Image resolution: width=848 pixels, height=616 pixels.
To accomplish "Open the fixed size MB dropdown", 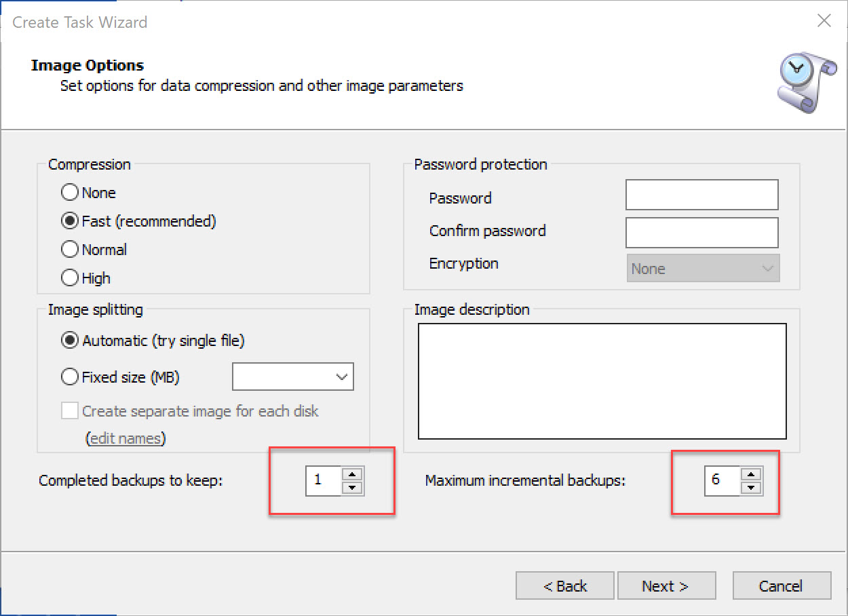I will [x=293, y=377].
